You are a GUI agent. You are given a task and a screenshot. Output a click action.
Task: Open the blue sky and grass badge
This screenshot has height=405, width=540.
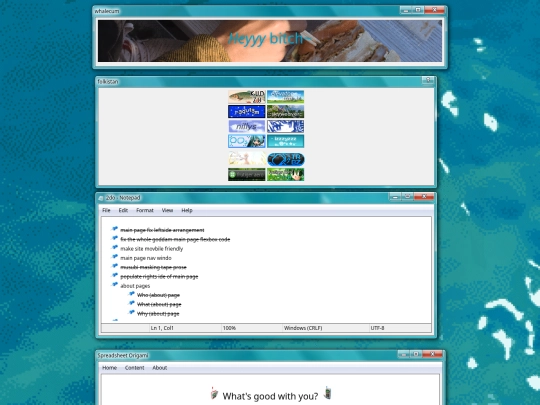pos(285,97)
